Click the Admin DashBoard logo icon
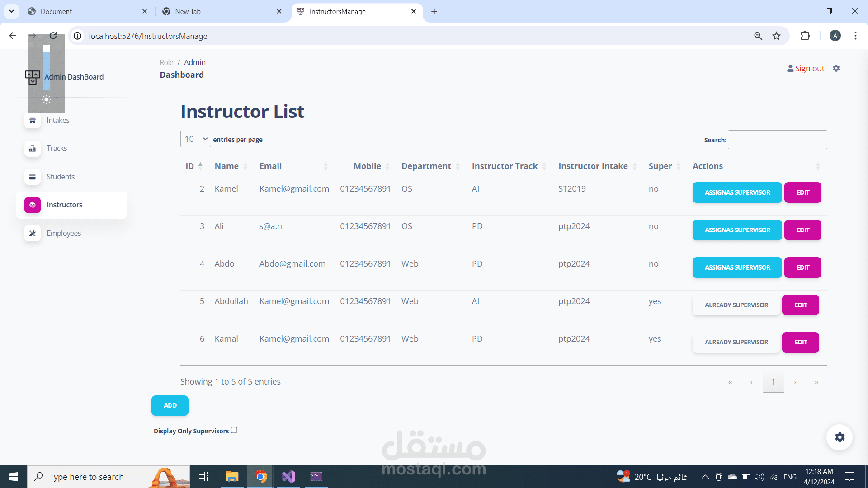This screenshot has width=868, height=488. 33,77
